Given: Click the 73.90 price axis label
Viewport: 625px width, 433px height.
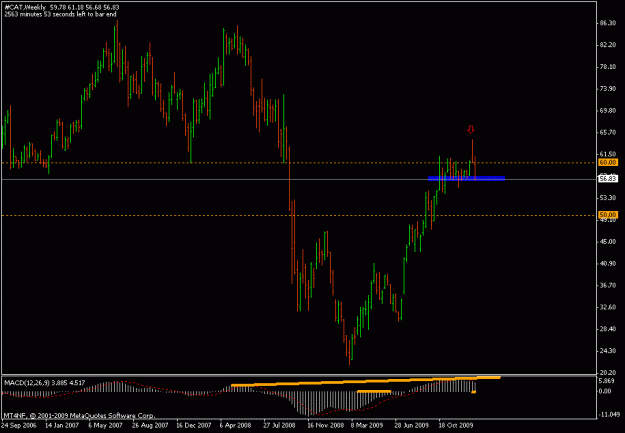Looking at the screenshot, I should point(608,89).
